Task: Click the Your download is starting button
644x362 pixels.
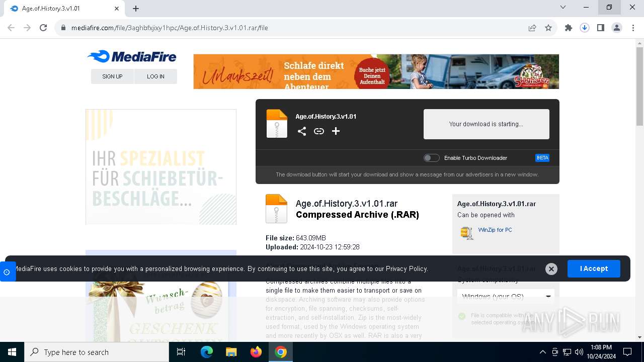Action: (x=486, y=124)
